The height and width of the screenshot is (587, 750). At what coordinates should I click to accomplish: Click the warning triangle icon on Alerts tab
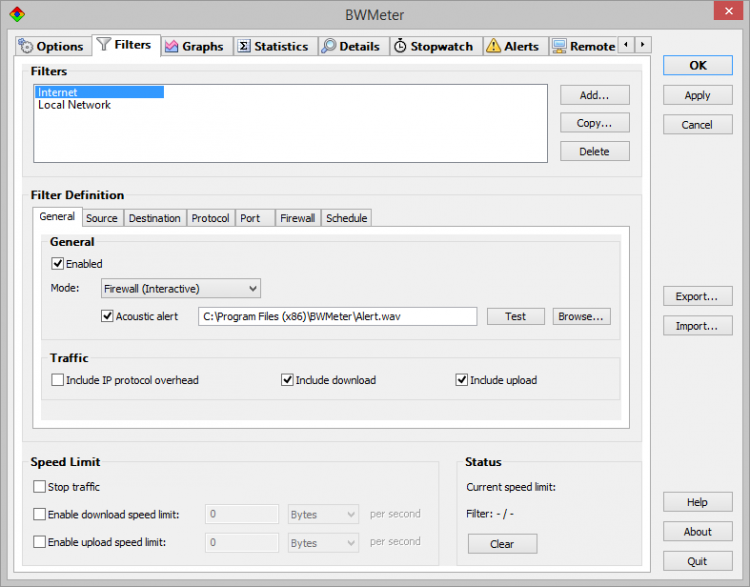coord(493,46)
